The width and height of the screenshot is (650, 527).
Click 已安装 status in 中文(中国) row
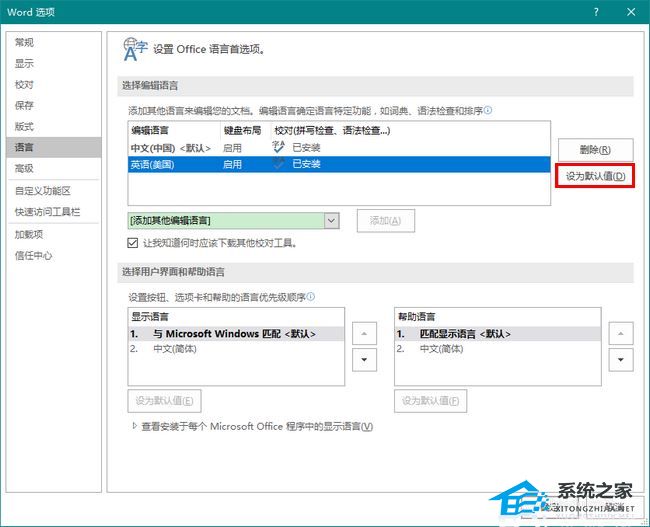pos(306,148)
